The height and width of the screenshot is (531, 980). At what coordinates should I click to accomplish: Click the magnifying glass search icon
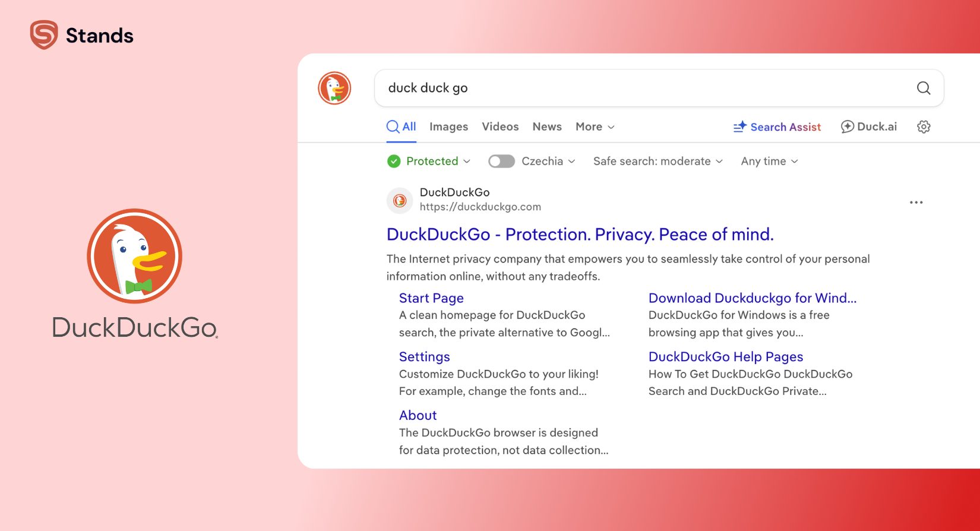point(924,88)
